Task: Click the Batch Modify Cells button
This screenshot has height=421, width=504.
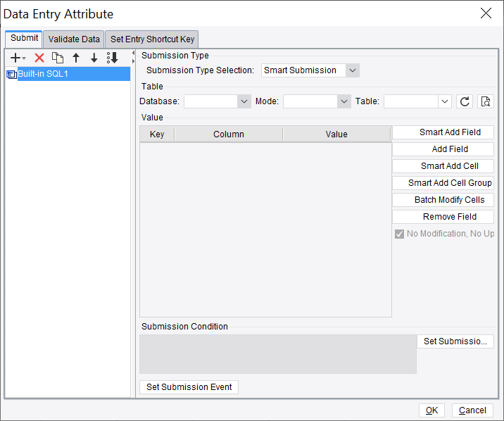Action: [x=443, y=199]
